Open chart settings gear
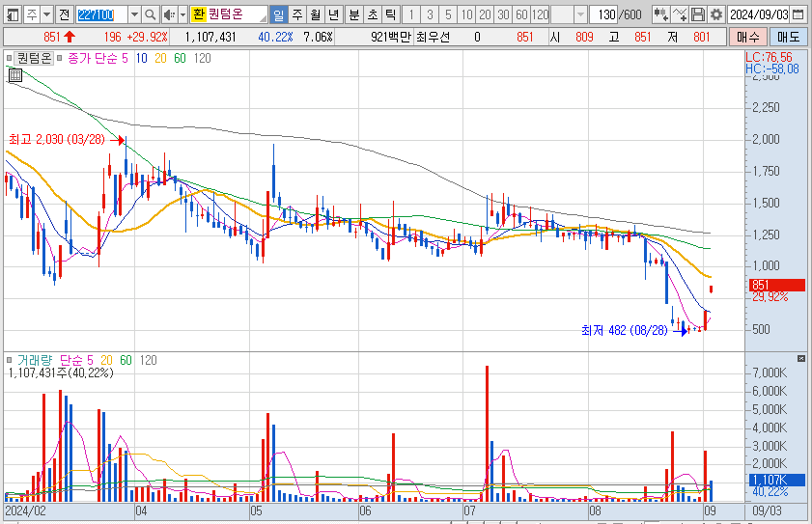812x524 pixels. coord(716,14)
